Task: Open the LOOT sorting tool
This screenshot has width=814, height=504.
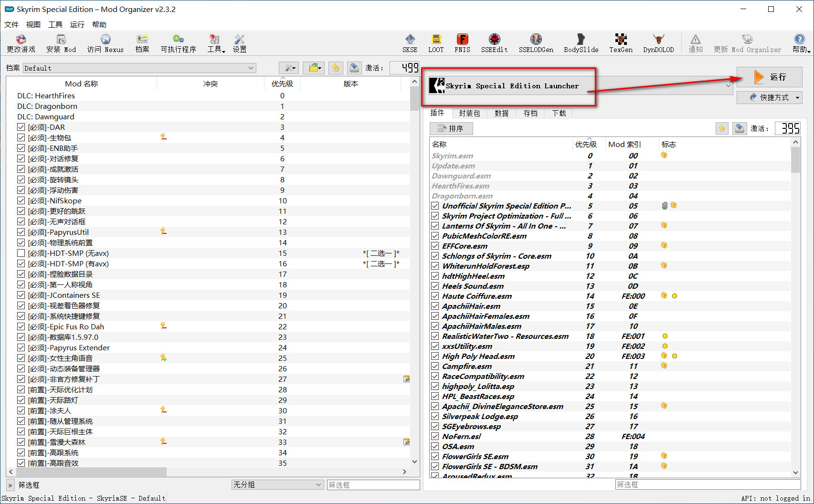Action: [x=436, y=42]
